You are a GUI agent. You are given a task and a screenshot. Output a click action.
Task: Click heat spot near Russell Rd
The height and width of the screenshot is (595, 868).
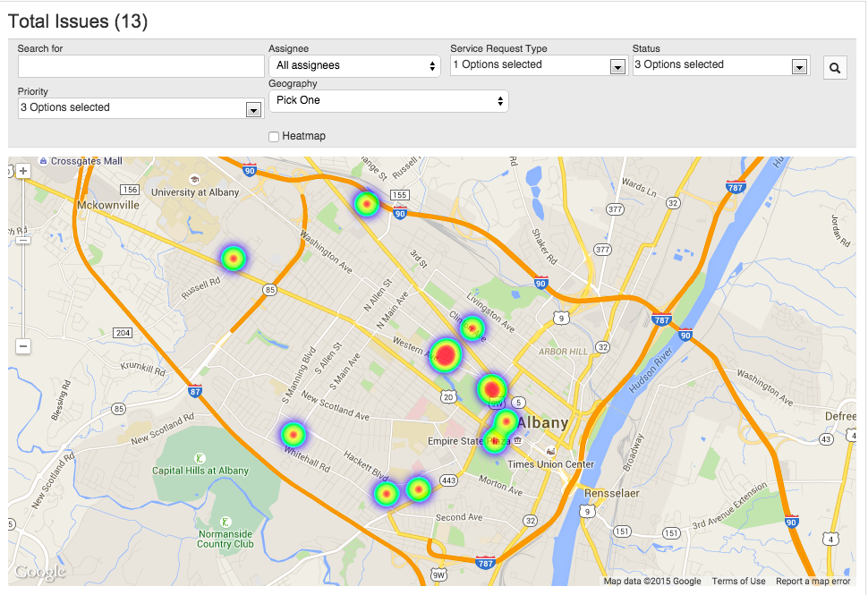coord(234,259)
